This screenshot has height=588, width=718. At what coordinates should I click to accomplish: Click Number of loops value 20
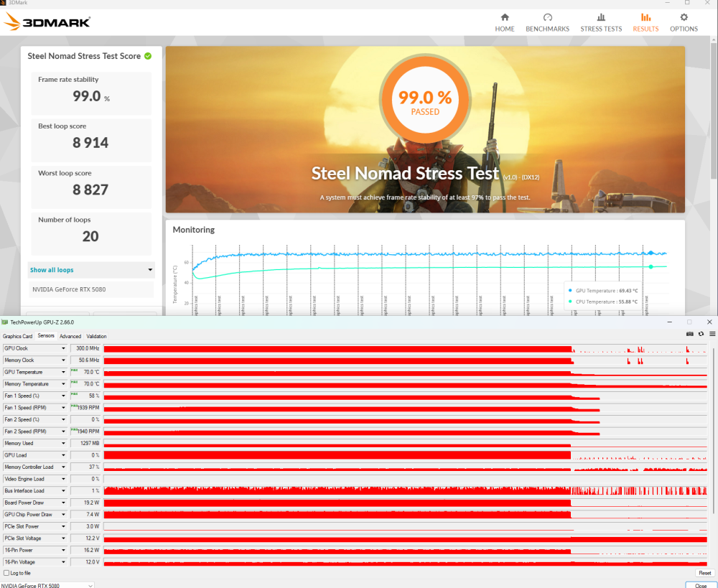tap(90, 236)
